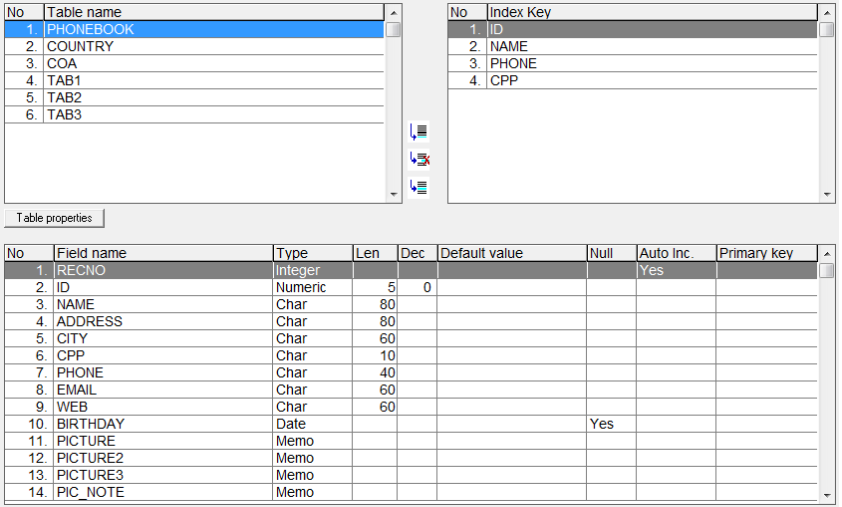Image resolution: width=842 pixels, height=507 pixels.
Task: Click the Field name column header
Action: [163, 253]
